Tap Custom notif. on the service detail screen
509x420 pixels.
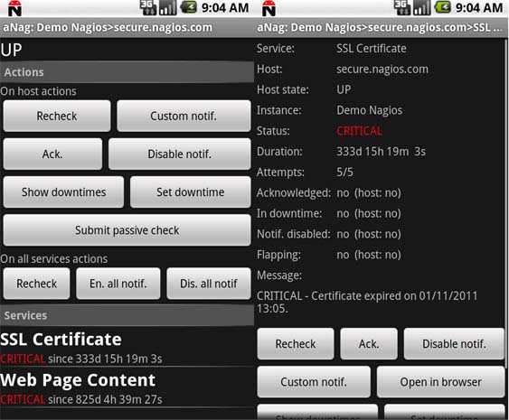click(x=314, y=382)
